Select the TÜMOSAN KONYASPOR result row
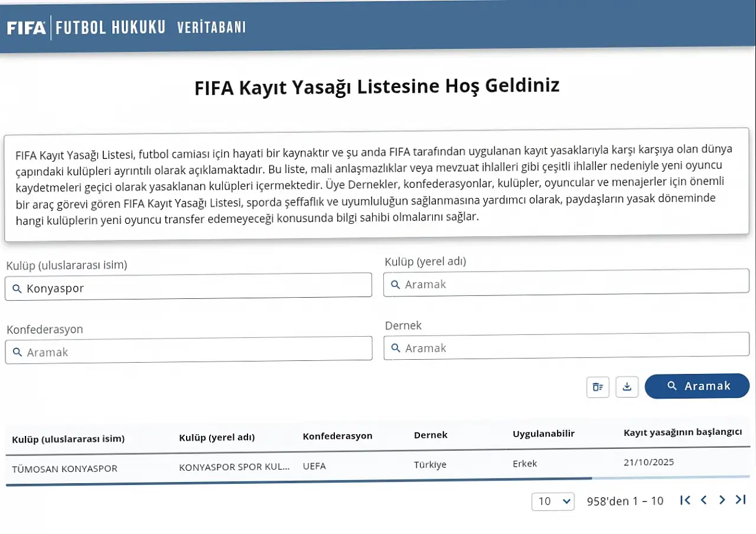756x534 pixels. coord(65,468)
